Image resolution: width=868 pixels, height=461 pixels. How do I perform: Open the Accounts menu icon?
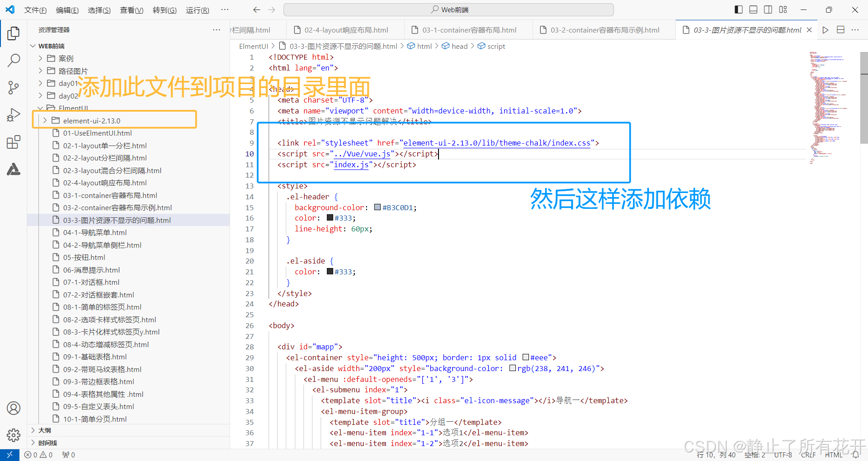(14, 408)
